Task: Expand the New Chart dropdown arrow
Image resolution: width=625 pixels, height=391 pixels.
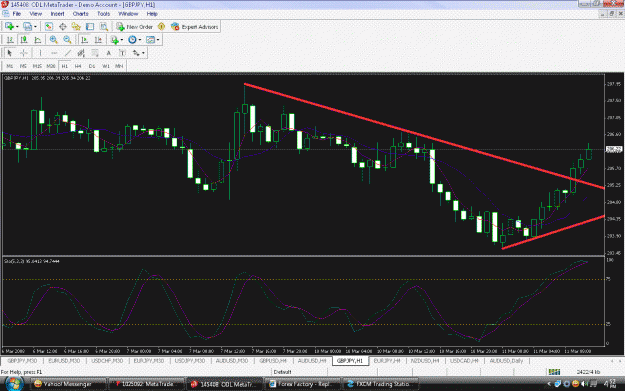Action: tap(17, 27)
